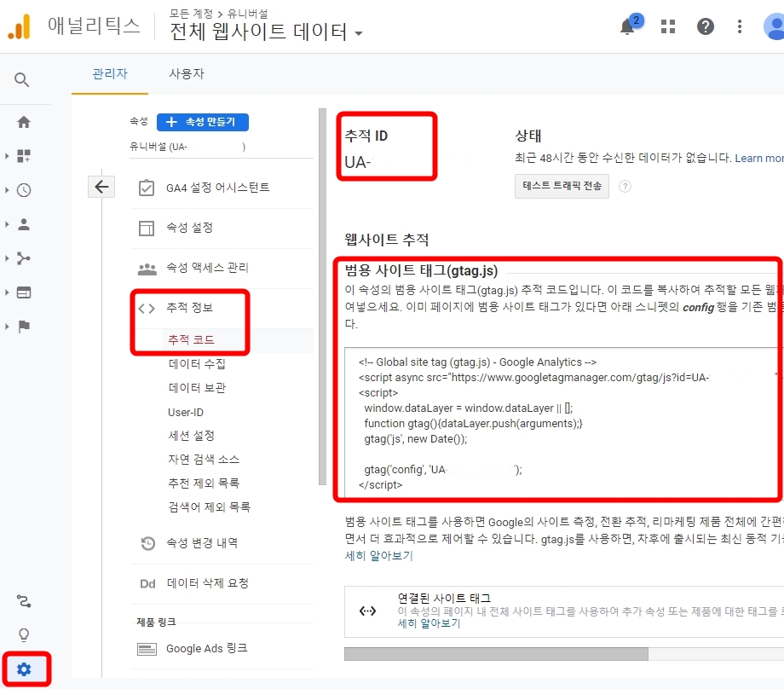The height and width of the screenshot is (689, 784).
Task: Switch to the 관리자 tab
Action: 110,74
